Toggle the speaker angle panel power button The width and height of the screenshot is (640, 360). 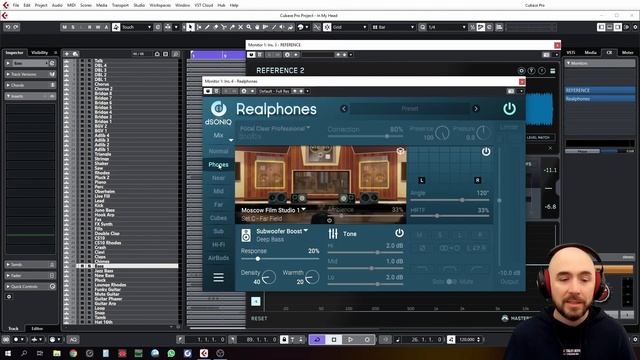point(486,151)
